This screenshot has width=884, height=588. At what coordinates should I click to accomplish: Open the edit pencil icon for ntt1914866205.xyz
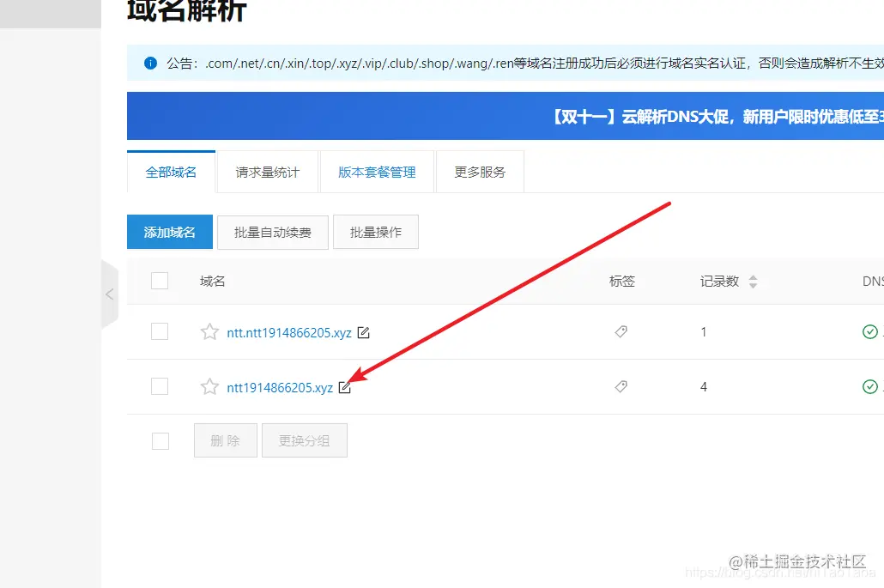[x=345, y=387]
